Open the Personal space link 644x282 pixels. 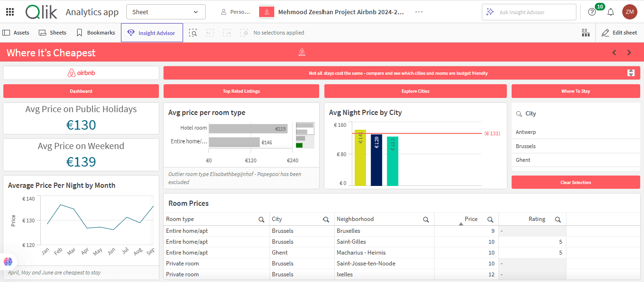[x=235, y=12]
